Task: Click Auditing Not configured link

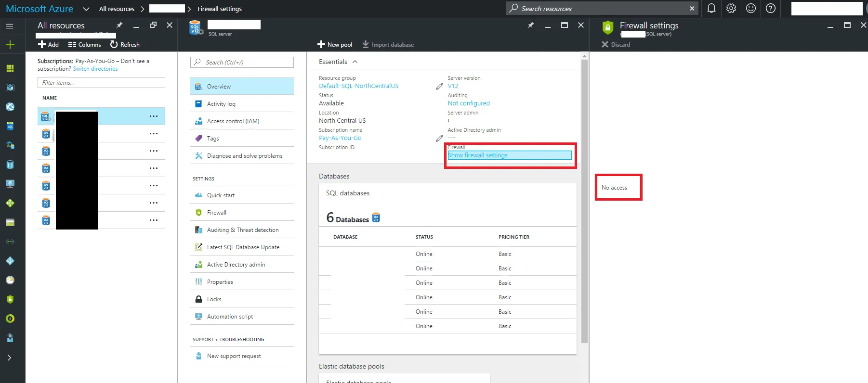Action: 469,103
